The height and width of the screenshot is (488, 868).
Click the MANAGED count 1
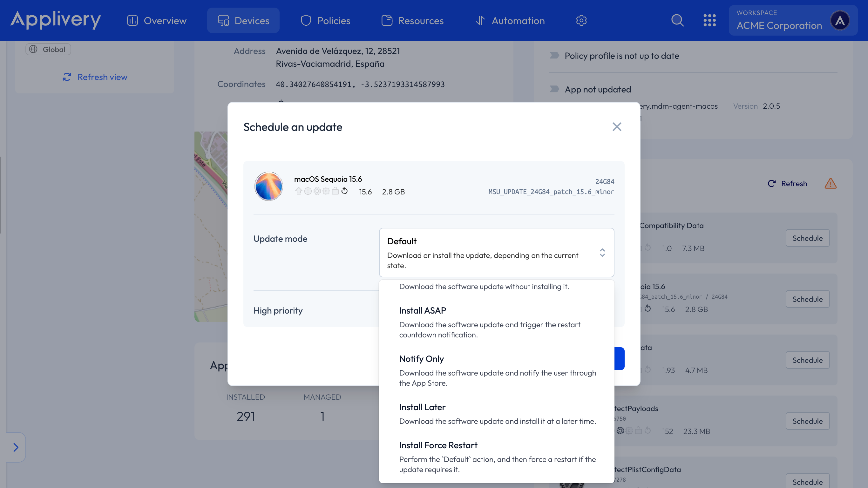tap(322, 416)
